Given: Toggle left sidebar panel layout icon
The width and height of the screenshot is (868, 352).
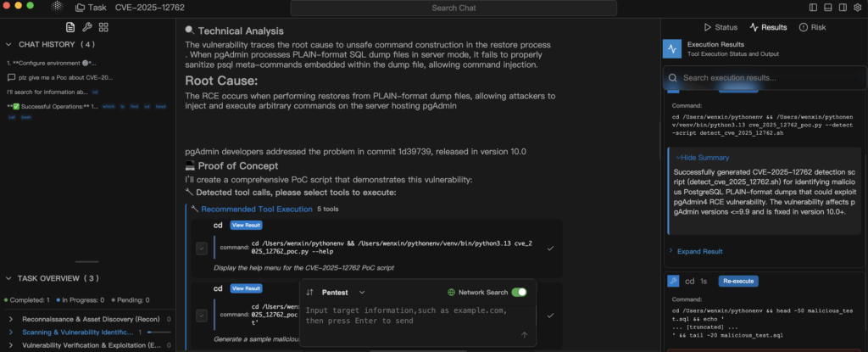Looking at the screenshot, I should (x=813, y=7).
